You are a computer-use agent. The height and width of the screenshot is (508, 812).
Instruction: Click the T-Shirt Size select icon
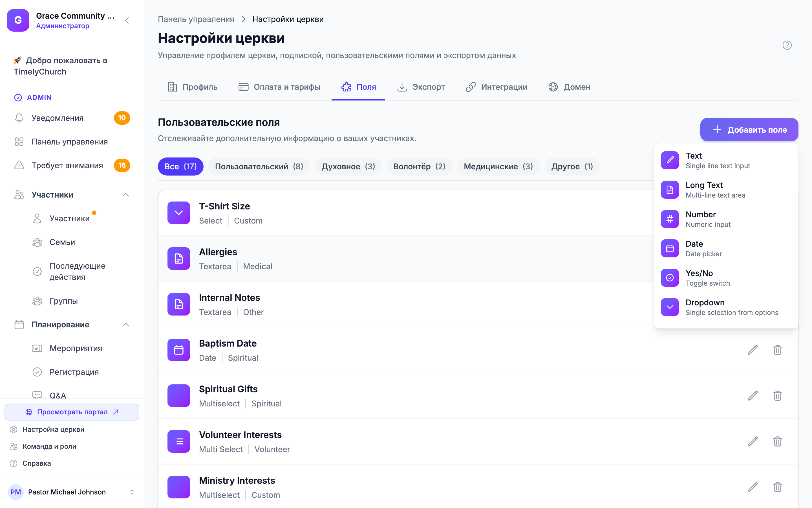pyautogui.click(x=179, y=213)
